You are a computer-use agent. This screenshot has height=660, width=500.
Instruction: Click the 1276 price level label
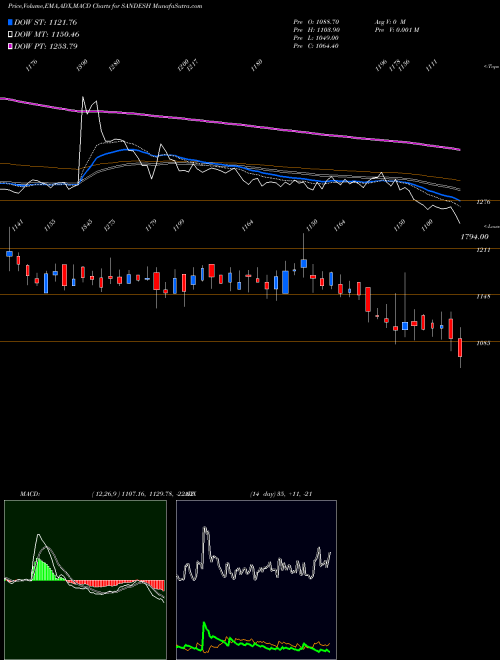(484, 202)
